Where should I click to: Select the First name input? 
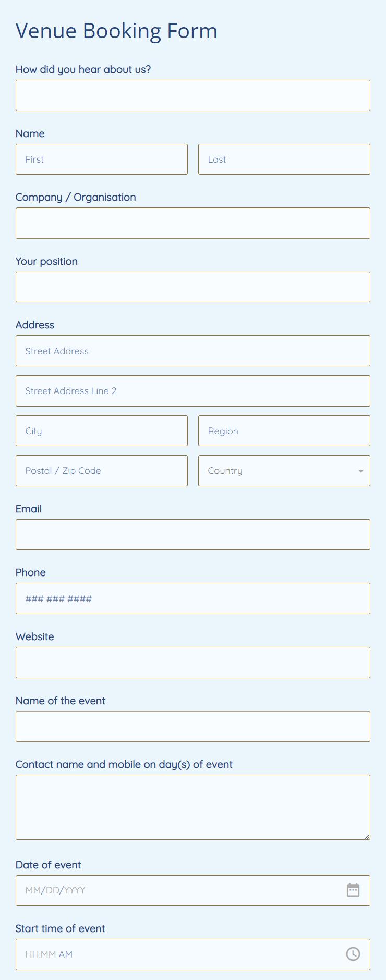(102, 159)
